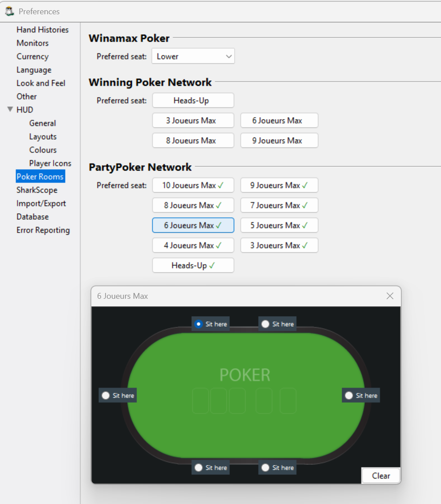Open SharkScope preferences
441x504 pixels.
click(37, 190)
